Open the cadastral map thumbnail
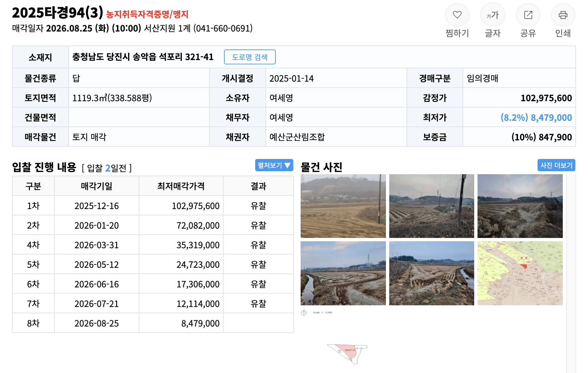Screen dimensions: 588x373 (x=520, y=273)
